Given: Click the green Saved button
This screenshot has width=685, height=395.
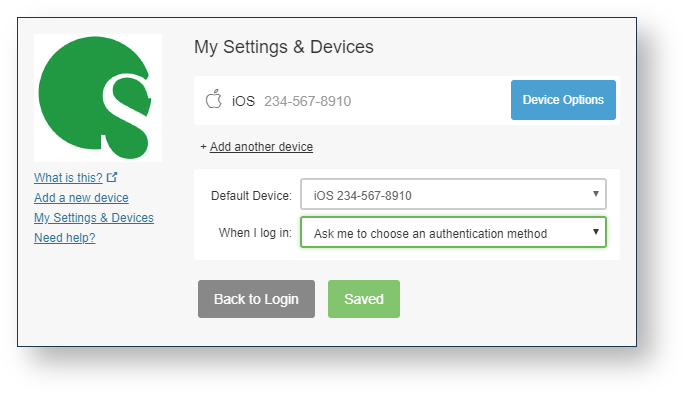Looking at the screenshot, I should pyautogui.click(x=363, y=299).
